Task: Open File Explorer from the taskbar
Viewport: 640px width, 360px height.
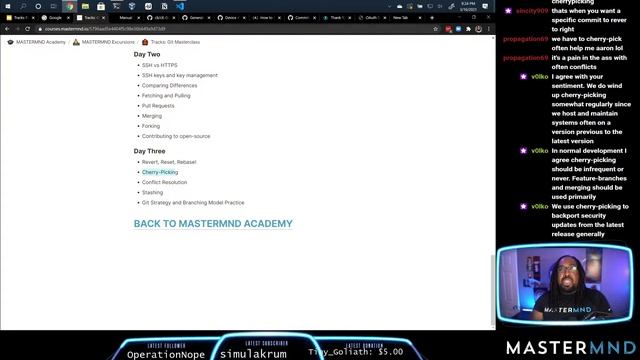Action: [85, 6]
